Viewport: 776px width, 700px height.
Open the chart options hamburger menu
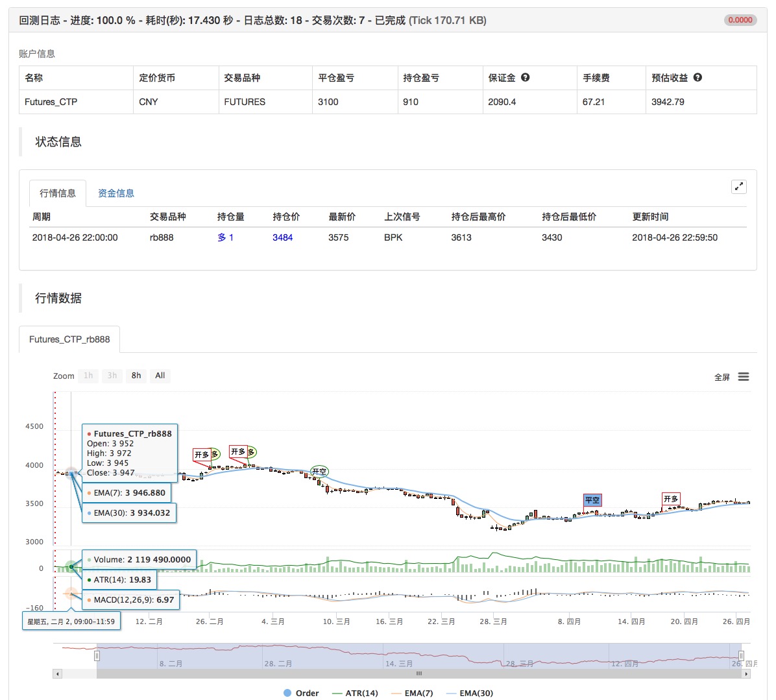click(x=743, y=376)
